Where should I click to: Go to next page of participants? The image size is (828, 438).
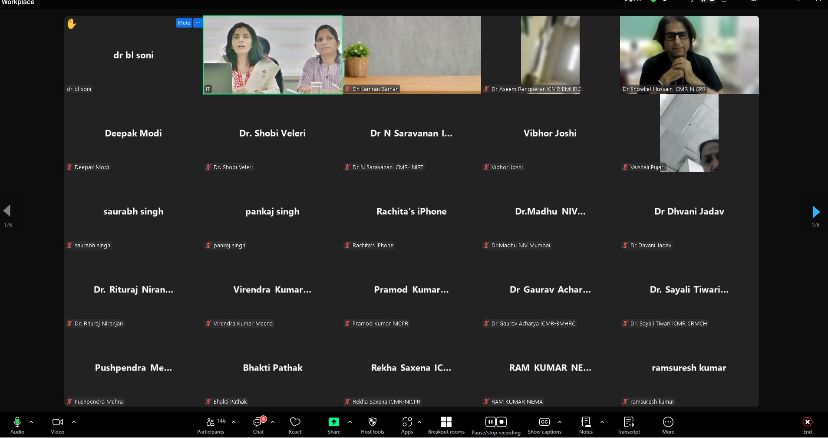coord(816,211)
